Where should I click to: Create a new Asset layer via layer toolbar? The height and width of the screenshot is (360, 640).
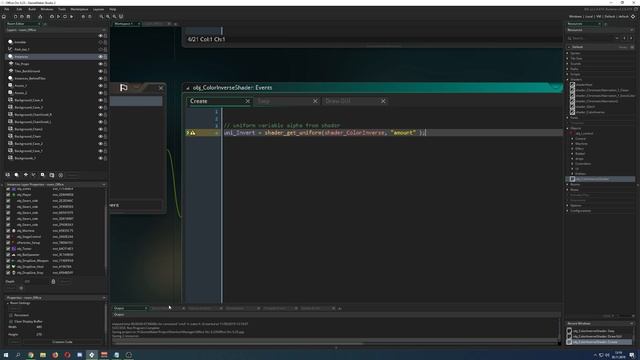(x=42, y=175)
